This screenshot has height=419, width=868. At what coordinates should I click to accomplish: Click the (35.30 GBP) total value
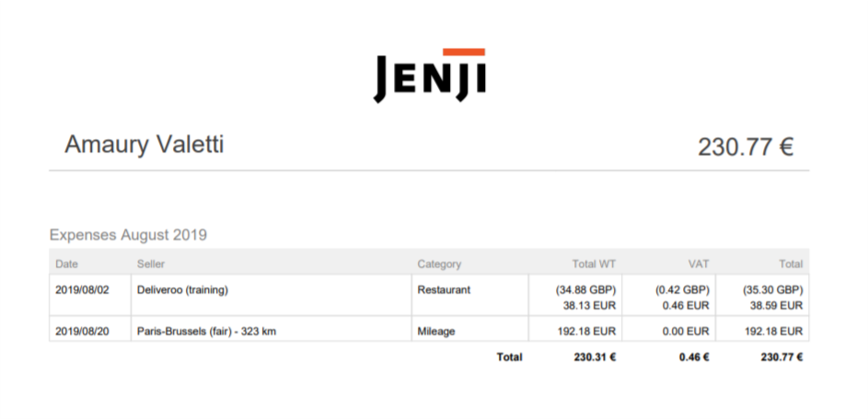773,289
